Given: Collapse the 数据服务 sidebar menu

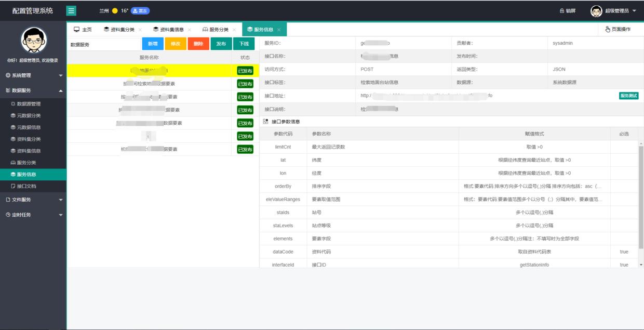Looking at the screenshot, I should pos(33,90).
